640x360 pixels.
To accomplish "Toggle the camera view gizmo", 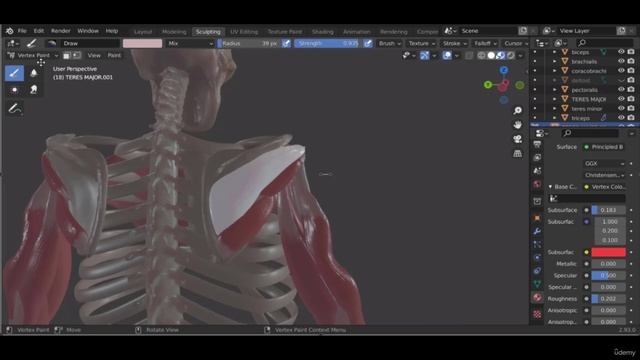I will (x=518, y=139).
